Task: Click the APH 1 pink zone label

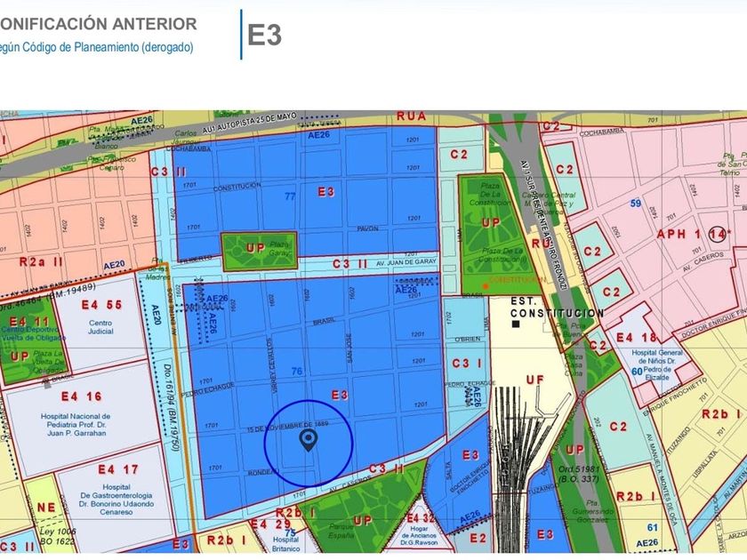Action: click(679, 234)
